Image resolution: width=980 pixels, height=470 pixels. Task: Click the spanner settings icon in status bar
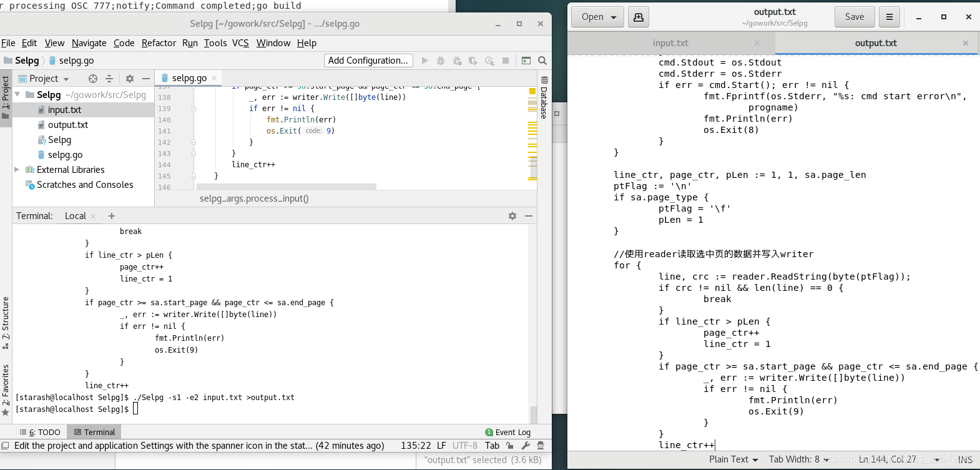(526, 446)
